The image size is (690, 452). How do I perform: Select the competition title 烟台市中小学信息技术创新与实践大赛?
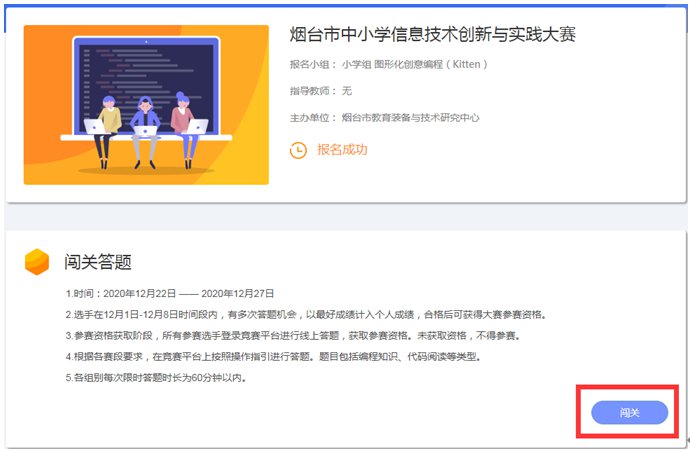click(x=432, y=34)
